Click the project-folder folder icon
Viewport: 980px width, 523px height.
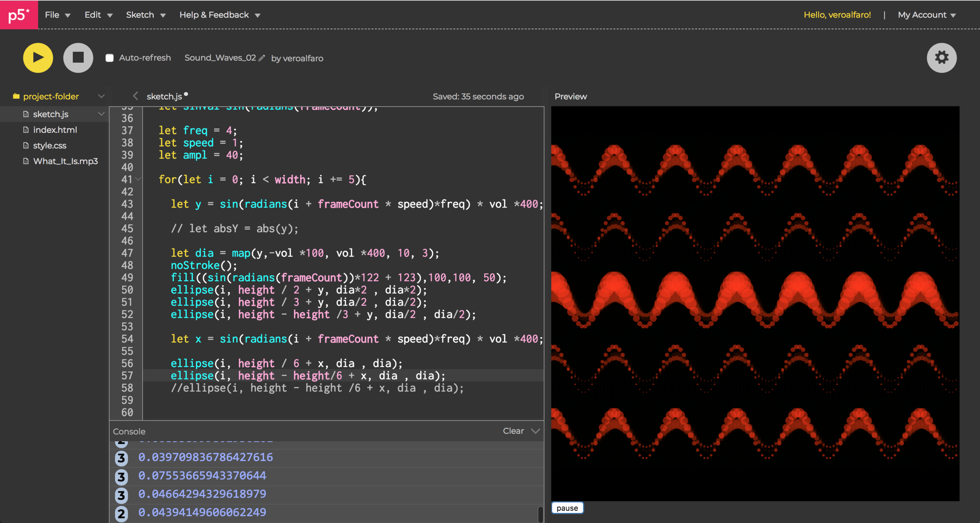[x=16, y=96]
